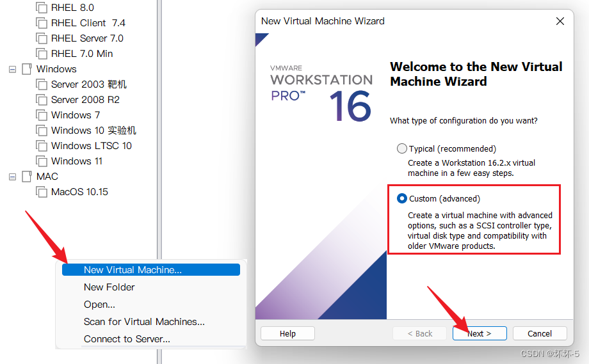This screenshot has width=589, height=364.
Task: Click the Windows 7 VM icon
Action: point(42,115)
